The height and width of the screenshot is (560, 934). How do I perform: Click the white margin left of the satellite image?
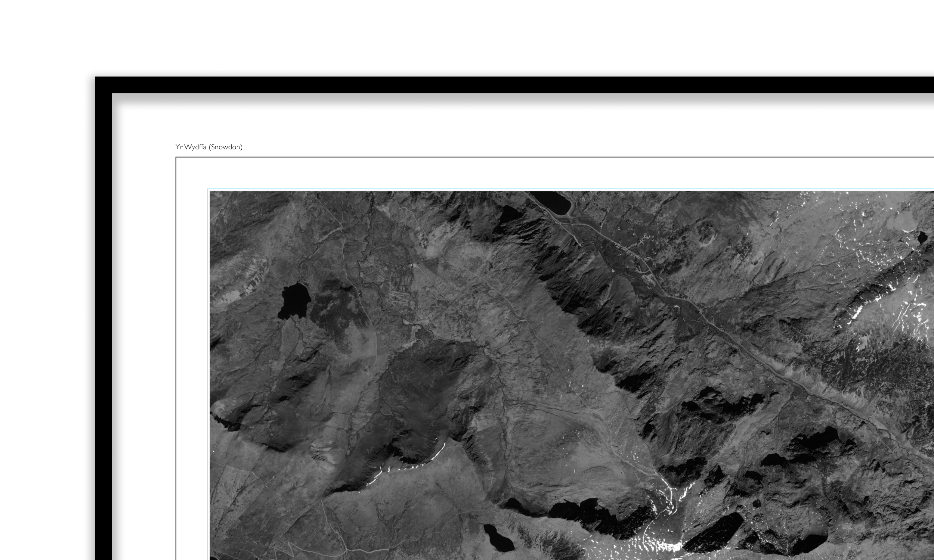192,358
